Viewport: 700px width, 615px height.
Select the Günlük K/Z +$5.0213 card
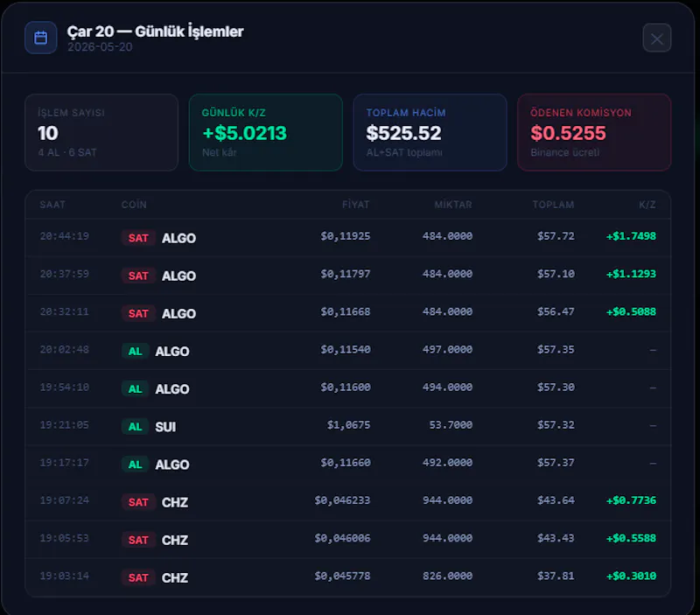point(266,132)
